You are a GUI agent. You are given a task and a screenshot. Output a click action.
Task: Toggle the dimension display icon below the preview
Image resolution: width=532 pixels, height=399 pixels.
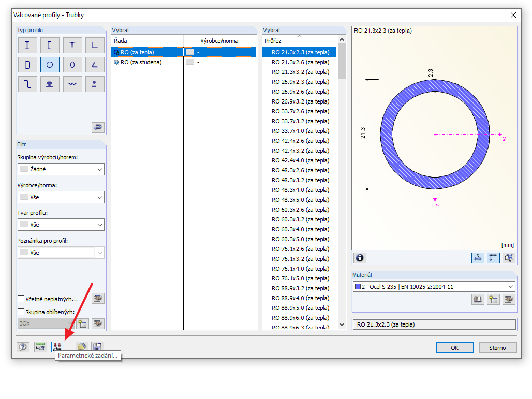478,258
